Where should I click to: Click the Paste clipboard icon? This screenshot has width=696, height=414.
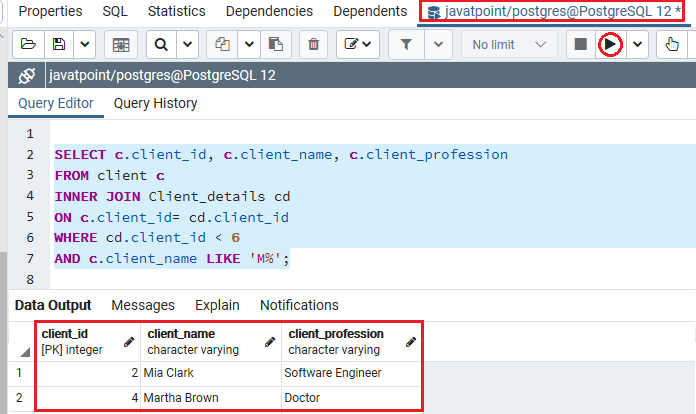pos(276,44)
